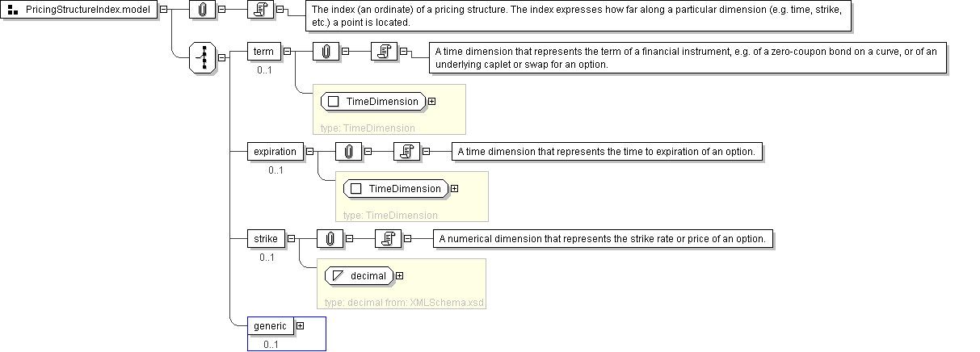This screenshot has height=352, width=980.
Task: Click the annotation paperclip icon next to term
Action: tap(326, 52)
